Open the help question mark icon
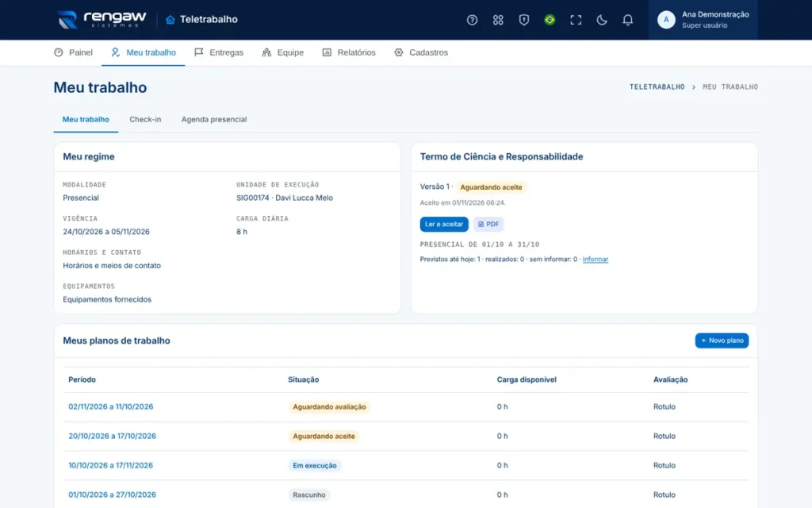Image resolution: width=812 pixels, height=508 pixels. tap(472, 20)
